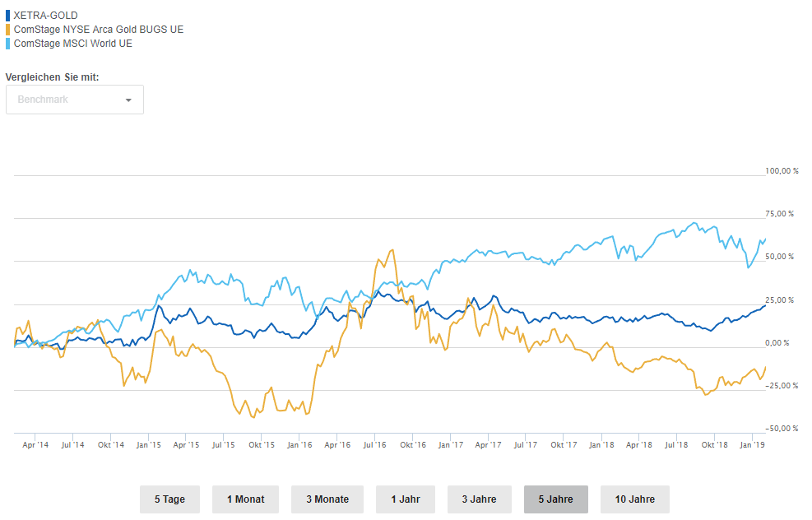Choose the 3 Monate time period
Image resolution: width=812 pixels, height=520 pixels.
click(327, 499)
